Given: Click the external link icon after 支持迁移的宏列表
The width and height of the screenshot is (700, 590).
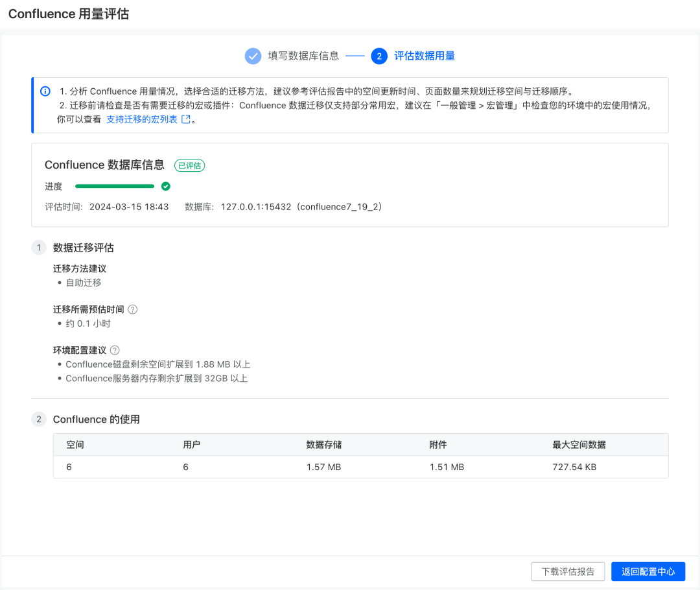Looking at the screenshot, I should [186, 119].
